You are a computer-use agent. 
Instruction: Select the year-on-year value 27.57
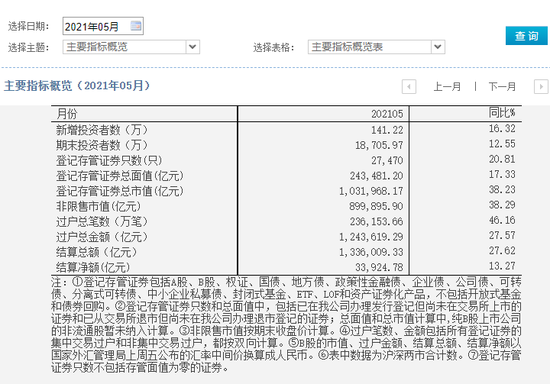click(502, 235)
